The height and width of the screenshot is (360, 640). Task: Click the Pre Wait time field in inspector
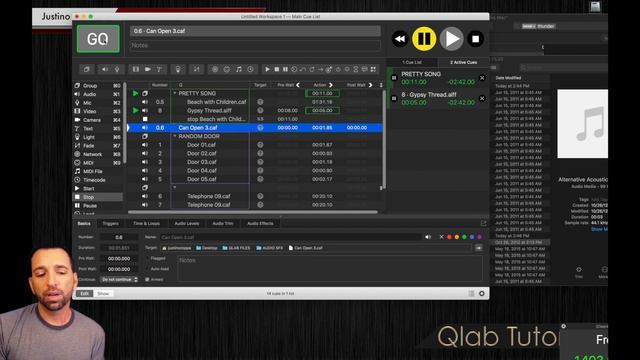(119, 258)
